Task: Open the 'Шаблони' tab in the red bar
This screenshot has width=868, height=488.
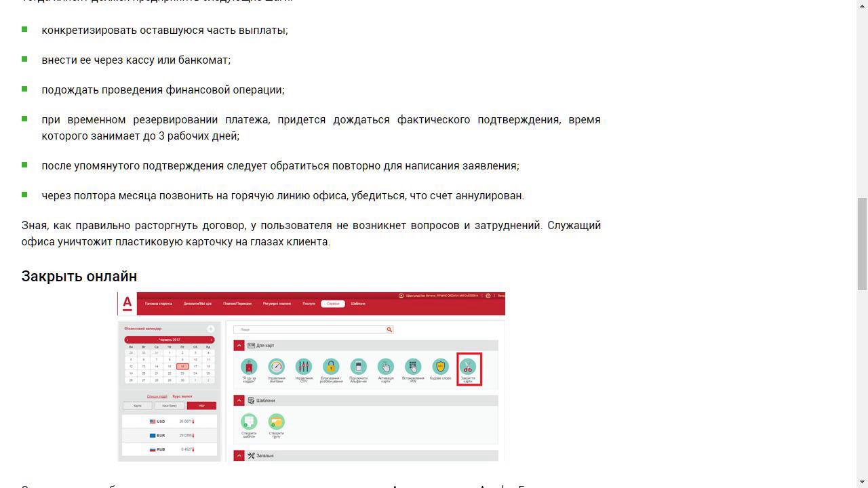Action: 358,304
